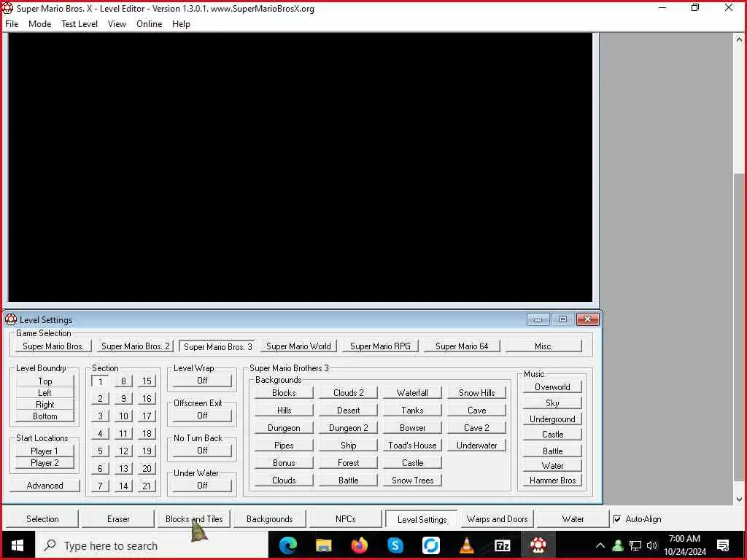
Task: Open the network icon in system tray
Action: pyautogui.click(x=635, y=545)
